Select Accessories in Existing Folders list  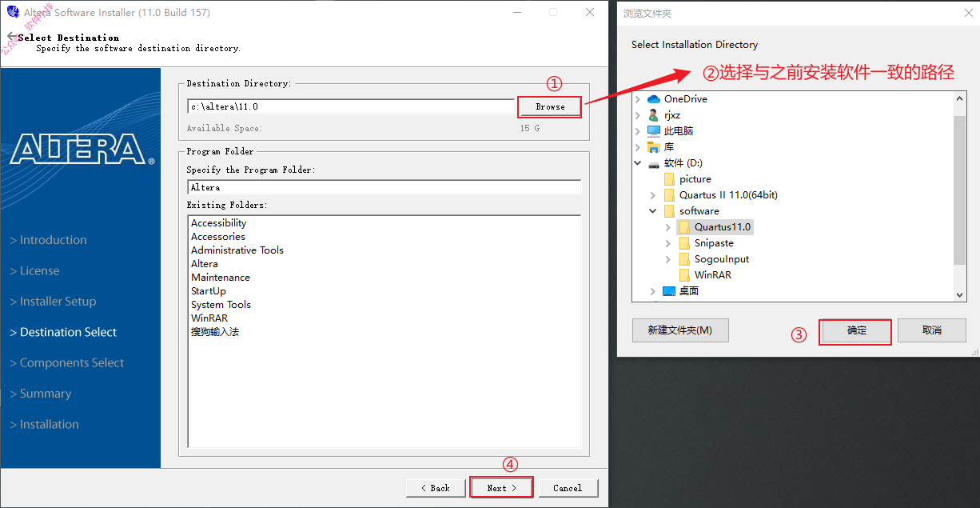pyautogui.click(x=218, y=237)
